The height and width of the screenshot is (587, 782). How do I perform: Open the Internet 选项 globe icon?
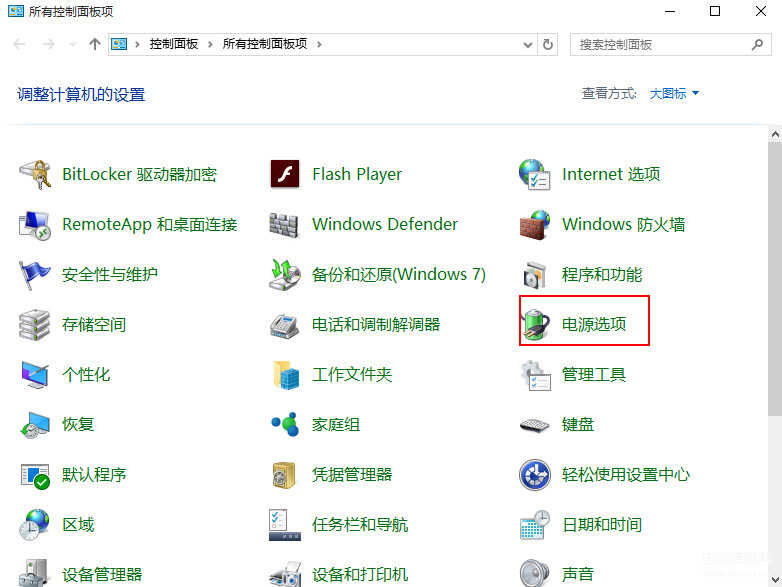tap(535, 174)
